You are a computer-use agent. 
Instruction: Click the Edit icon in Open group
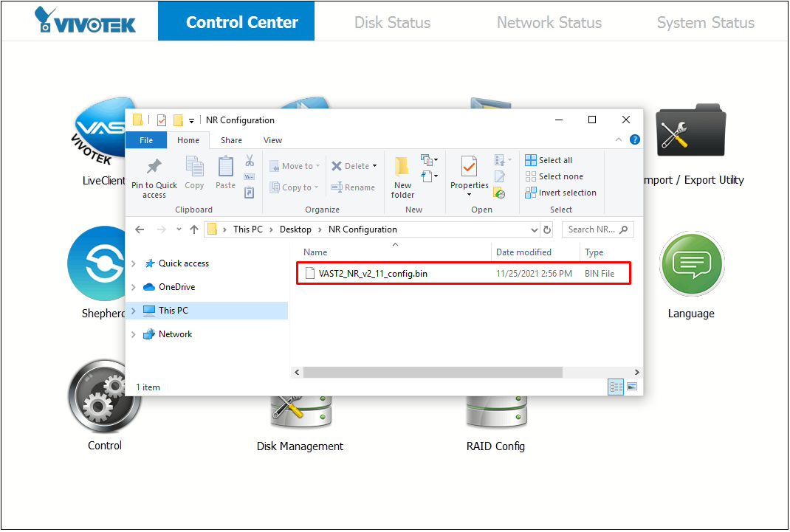point(500,176)
